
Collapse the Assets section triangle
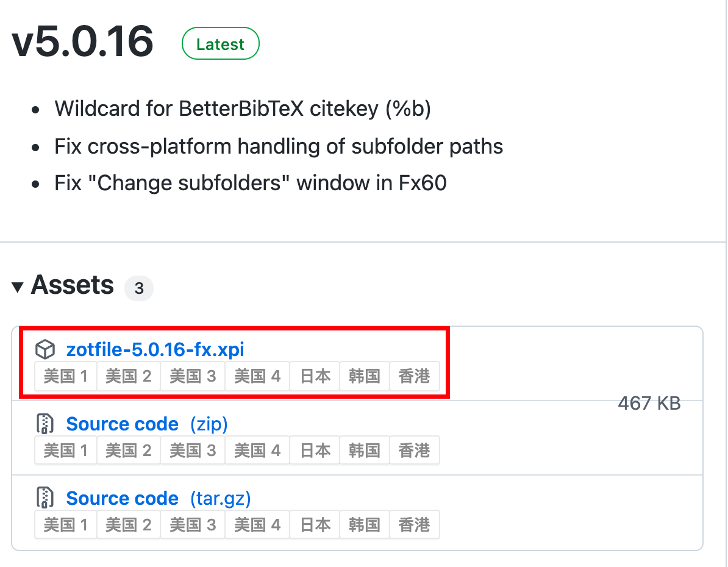pyautogui.click(x=18, y=286)
